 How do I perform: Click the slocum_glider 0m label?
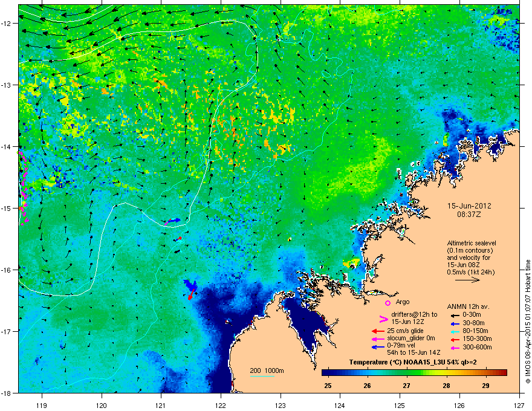coord(411,338)
